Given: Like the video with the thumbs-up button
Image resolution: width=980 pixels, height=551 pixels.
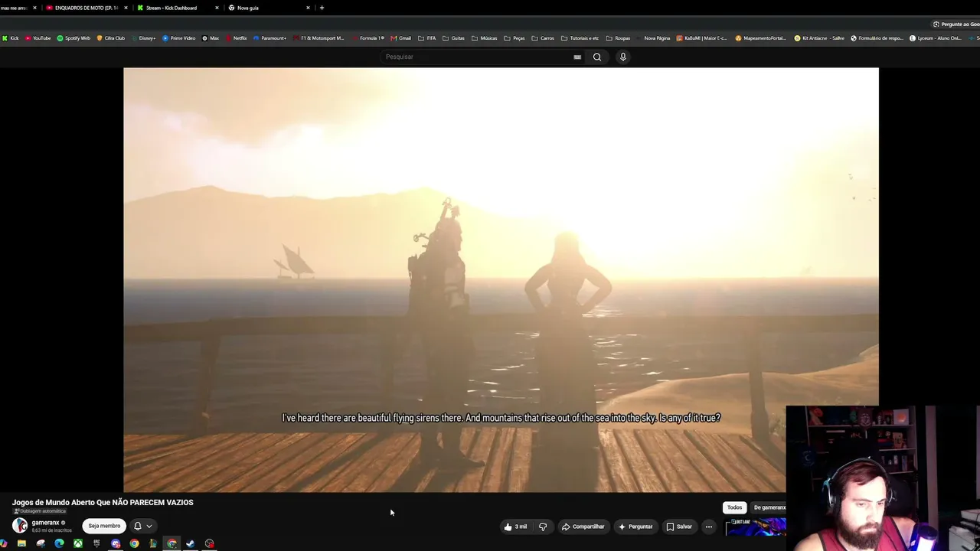Looking at the screenshot, I should [515, 527].
